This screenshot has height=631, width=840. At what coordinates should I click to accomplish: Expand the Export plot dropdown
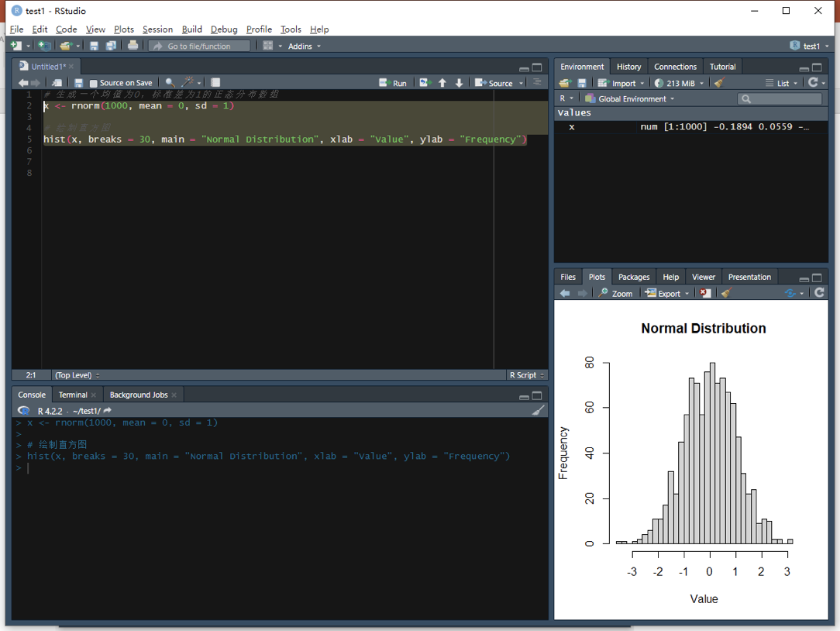pos(667,293)
